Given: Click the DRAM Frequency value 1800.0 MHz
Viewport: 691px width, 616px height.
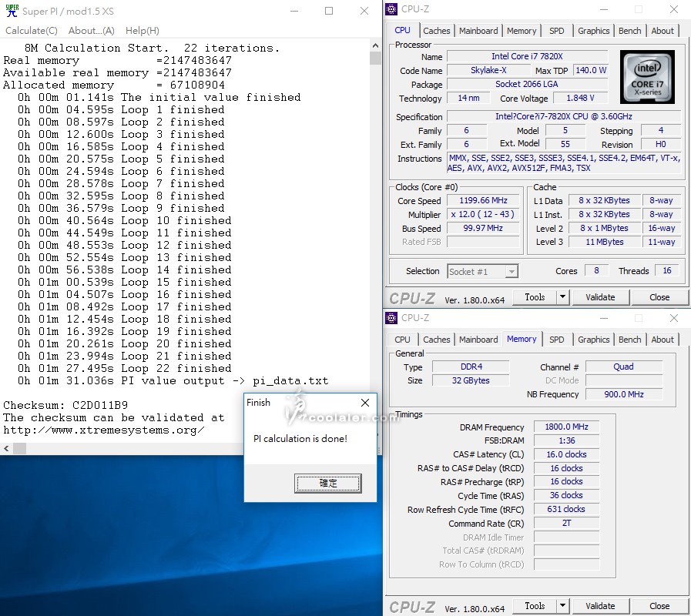Looking at the screenshot, I should [566, 427].
